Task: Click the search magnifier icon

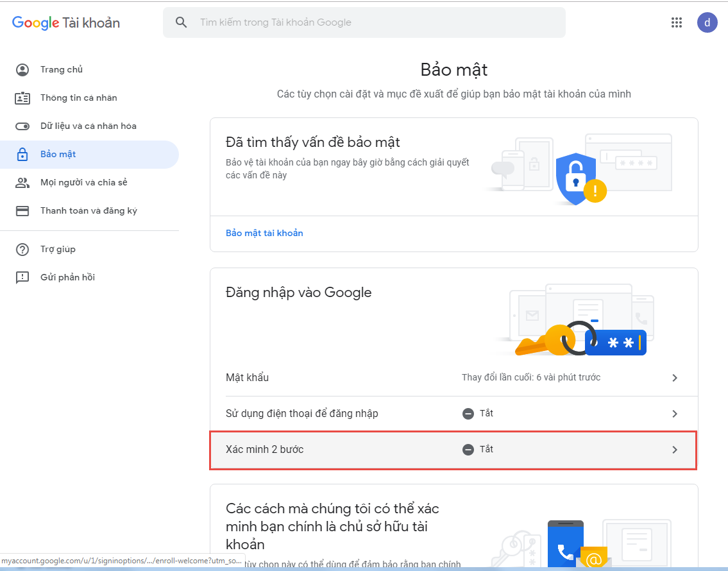Action: coord(182,22)
